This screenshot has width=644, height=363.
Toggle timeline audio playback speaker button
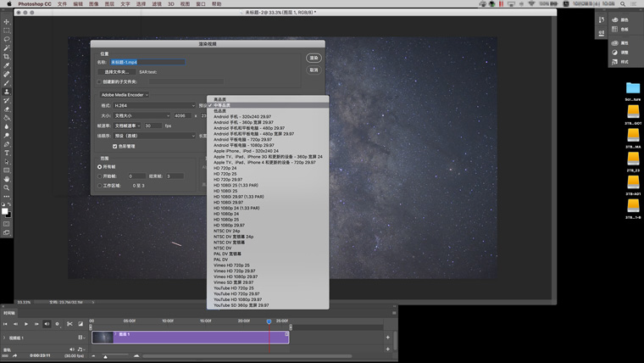click(47, 324)
